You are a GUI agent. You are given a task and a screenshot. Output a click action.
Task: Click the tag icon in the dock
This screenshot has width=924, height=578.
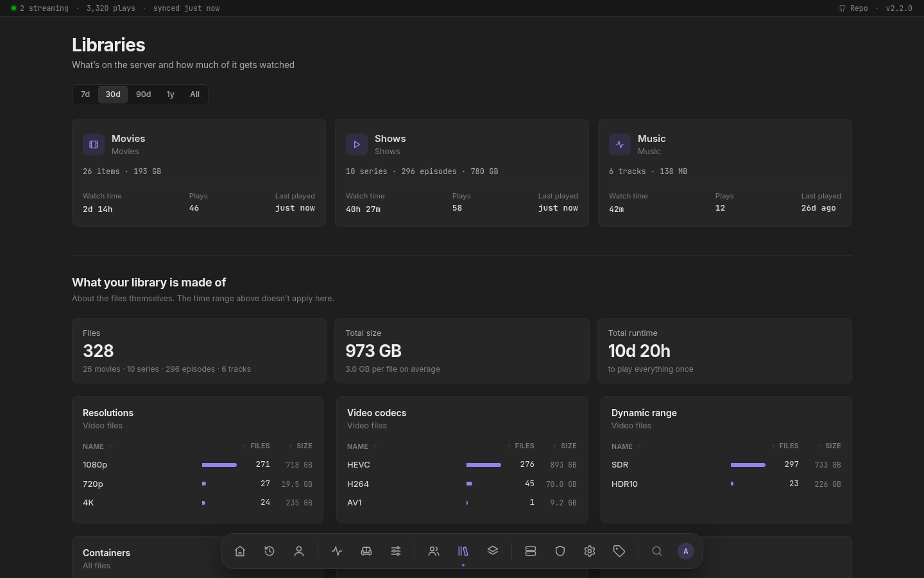pyautogui.click(x=619, y=551)
